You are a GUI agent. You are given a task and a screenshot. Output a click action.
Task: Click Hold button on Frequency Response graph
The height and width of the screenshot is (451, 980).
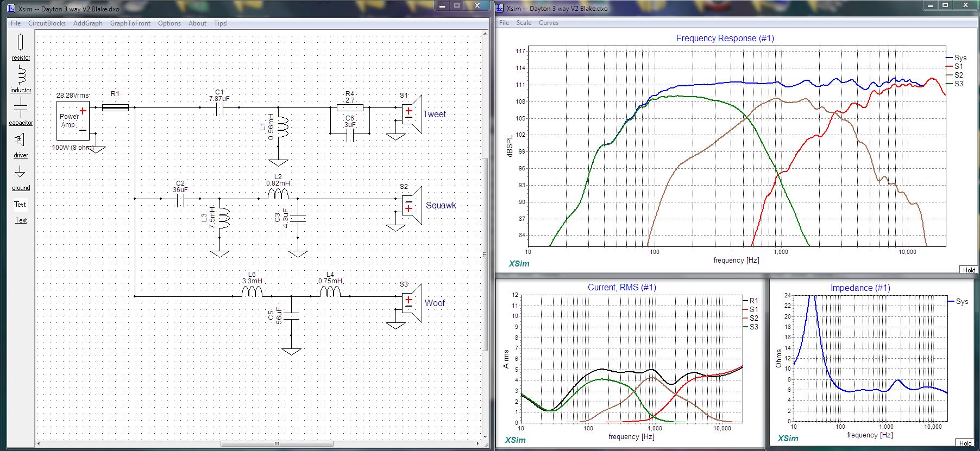pyautogui.click(x=969, y=270)
